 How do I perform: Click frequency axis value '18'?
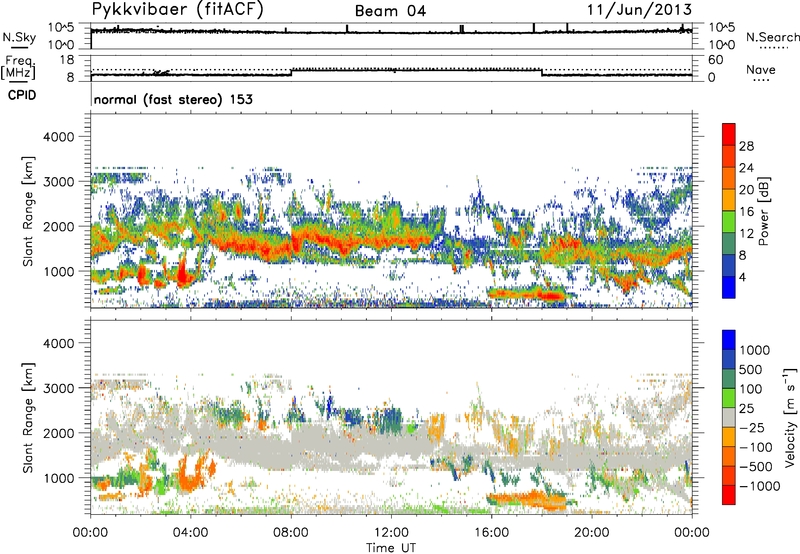(x=67, y=60)
